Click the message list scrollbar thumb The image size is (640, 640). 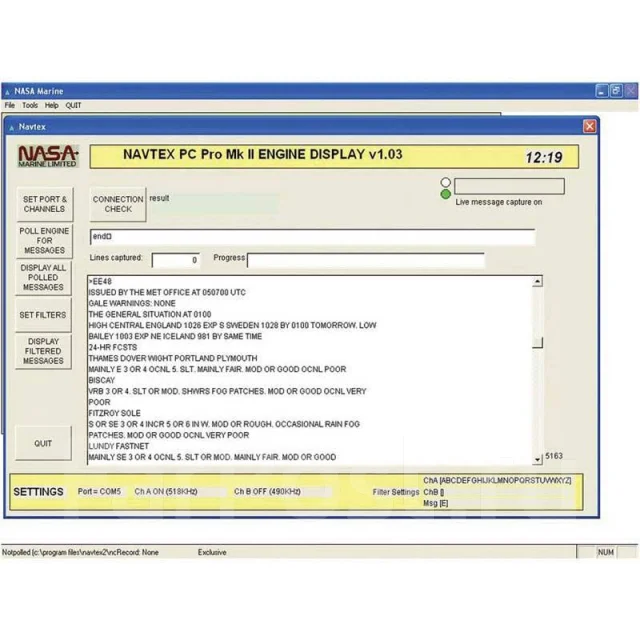538,342
